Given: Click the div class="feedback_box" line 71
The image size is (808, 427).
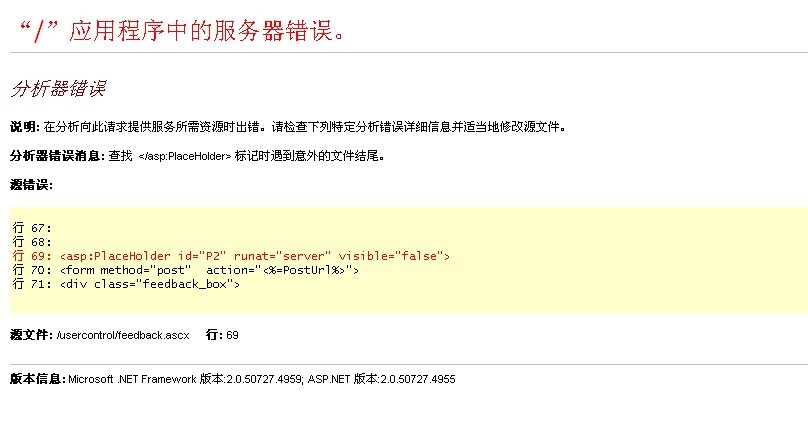Looking at the screenshot, I should point(150,284).
